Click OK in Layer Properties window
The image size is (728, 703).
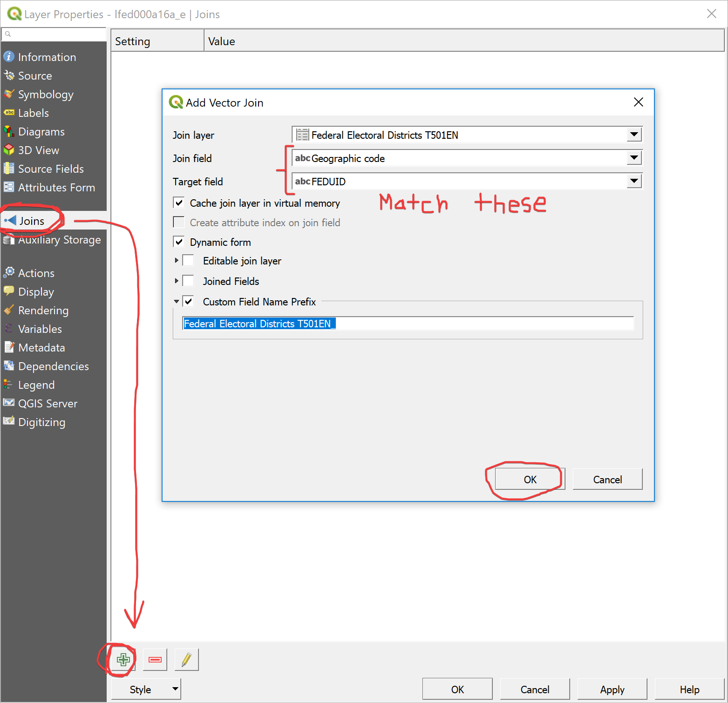(457, 689)
